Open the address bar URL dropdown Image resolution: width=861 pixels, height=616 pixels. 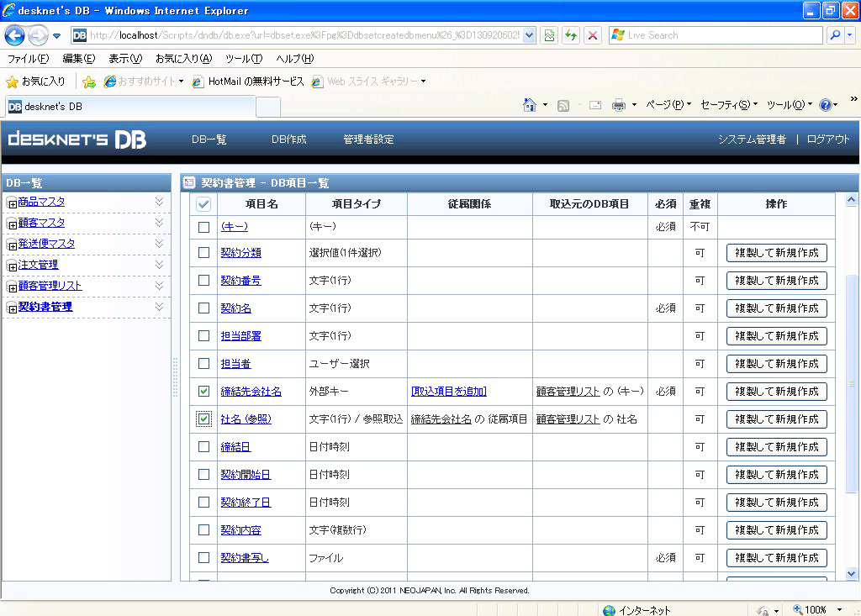point(529,35)
